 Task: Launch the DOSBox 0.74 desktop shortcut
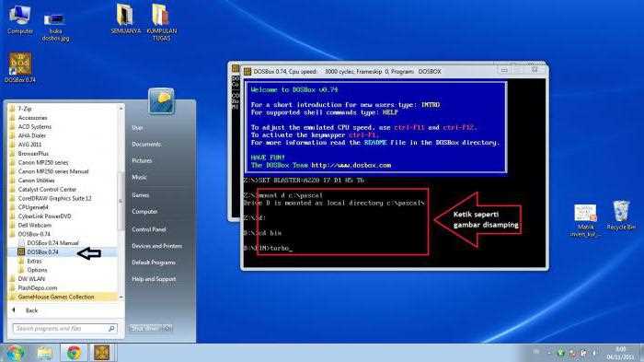click(x=19, y=67)
